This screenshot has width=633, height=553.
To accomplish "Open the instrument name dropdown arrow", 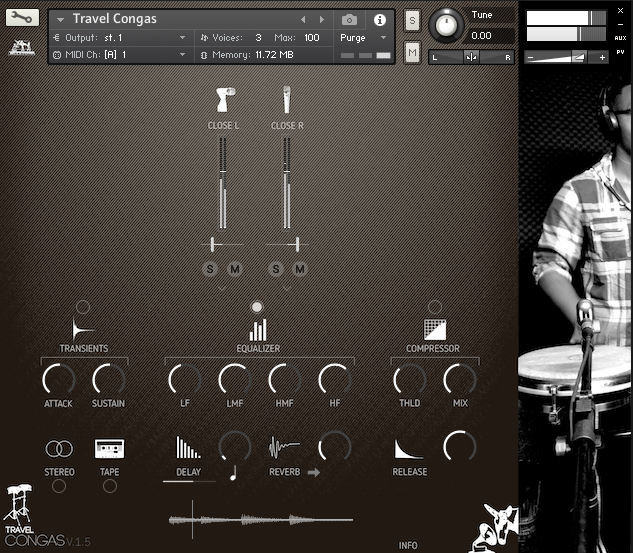I will tap(61, 19).
